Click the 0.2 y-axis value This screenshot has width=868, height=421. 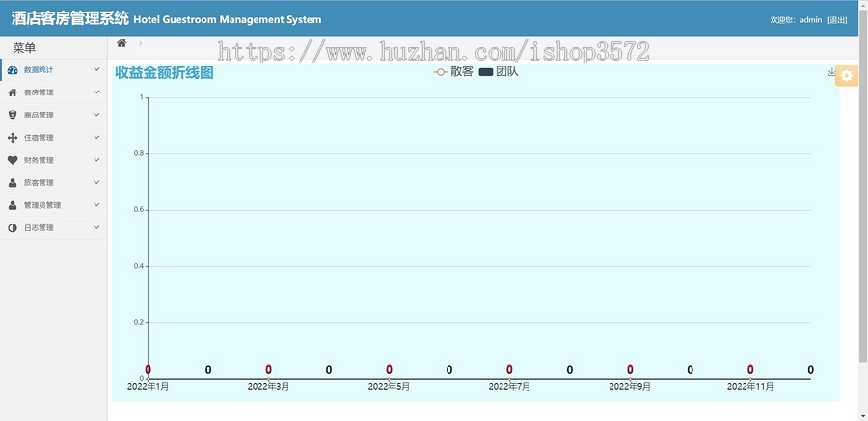coord(139,323)
